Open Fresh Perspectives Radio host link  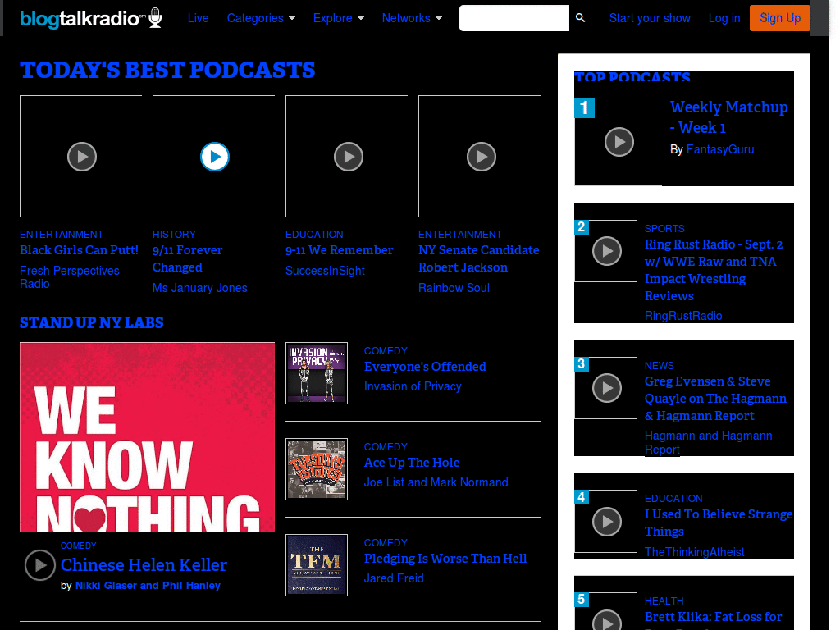point(70,277)
